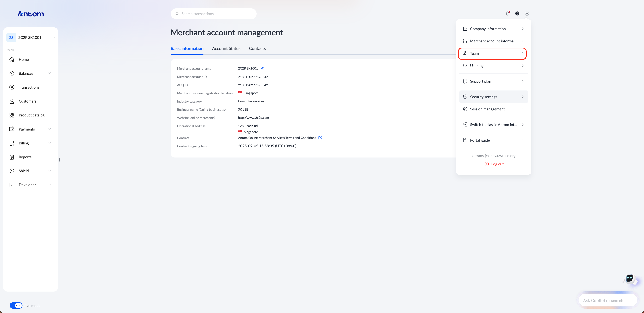Open Antom Online Merchant Services Terms link
The width and height of the screenshot is (644, 313).
pyautogui.click(x=277, y=138)
